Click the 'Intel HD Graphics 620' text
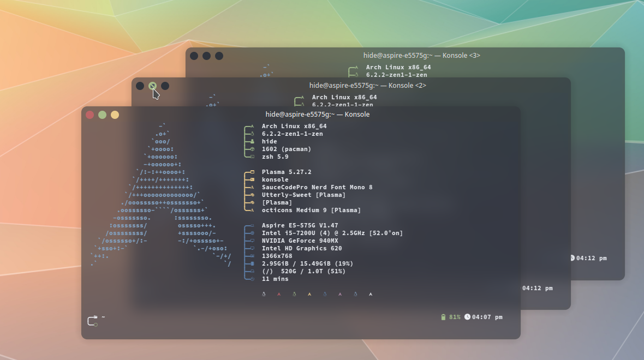Screen dimensions: 644x360 coord(302,248)
